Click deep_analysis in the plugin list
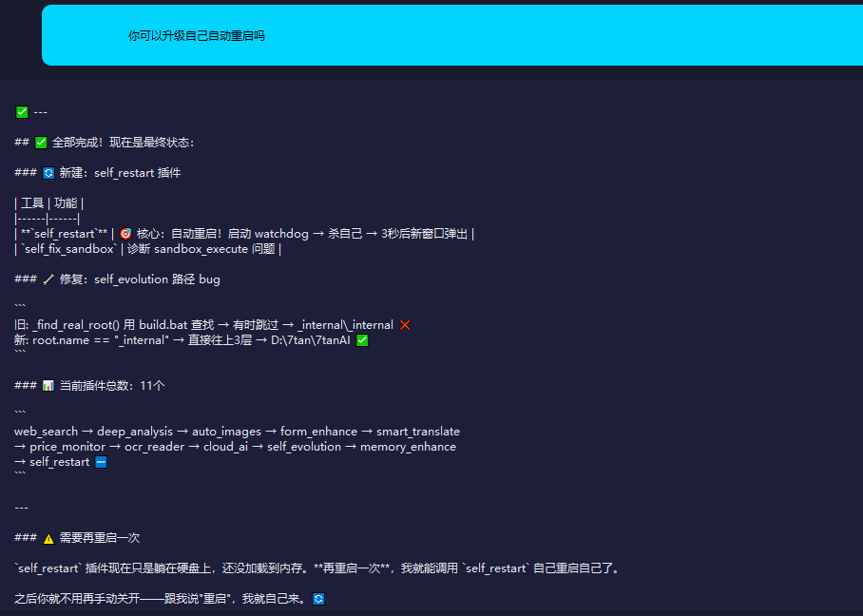 tap(135, 432)
